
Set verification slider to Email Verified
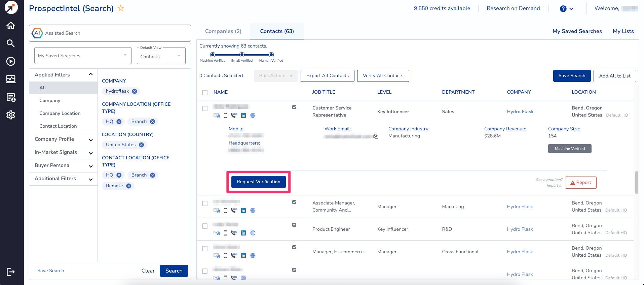pos(242,55)
